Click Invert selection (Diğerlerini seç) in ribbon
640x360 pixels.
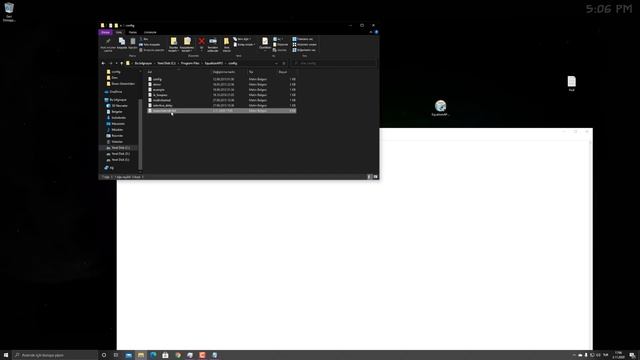click(x=304, y=50)
